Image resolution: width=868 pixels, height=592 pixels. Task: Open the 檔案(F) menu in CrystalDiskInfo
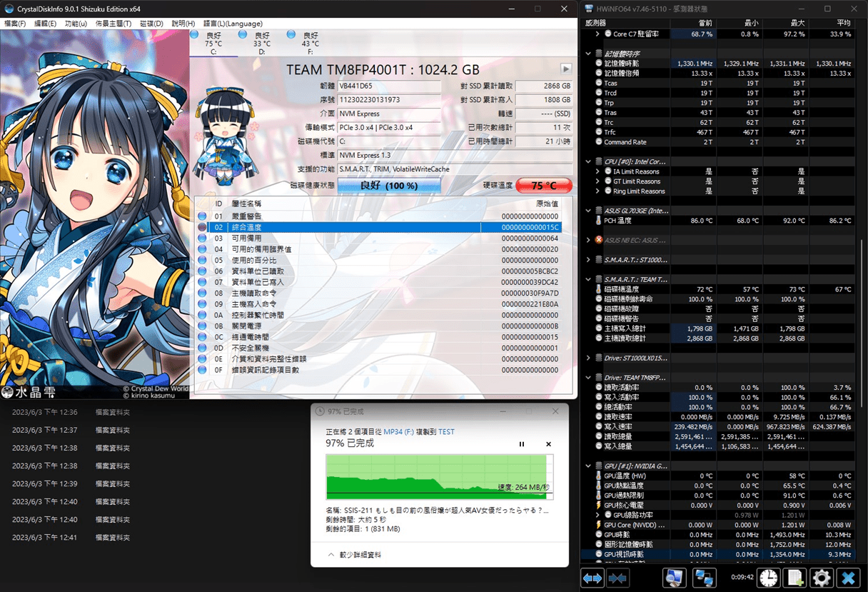point(14,24)
